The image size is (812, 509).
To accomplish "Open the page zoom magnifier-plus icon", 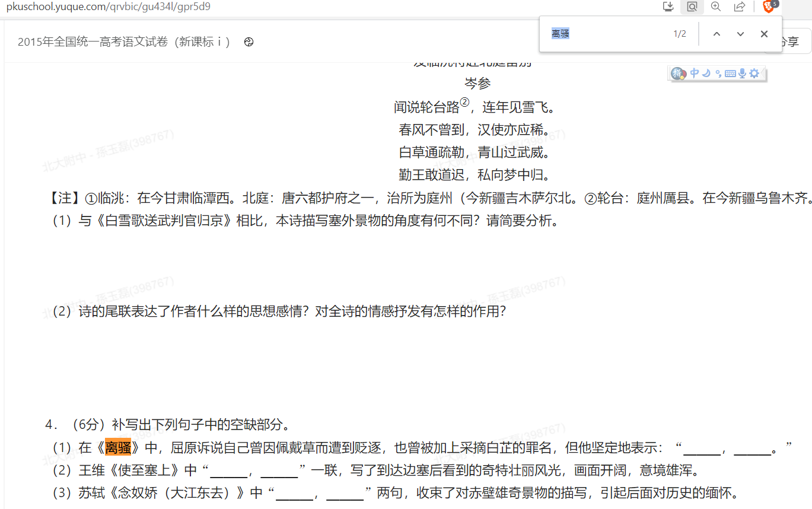I will pos(715,7).
